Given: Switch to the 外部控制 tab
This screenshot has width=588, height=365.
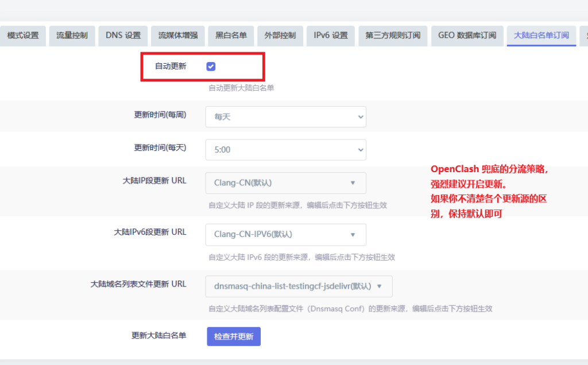Looking at the screenshot, I should coord(280,36).
